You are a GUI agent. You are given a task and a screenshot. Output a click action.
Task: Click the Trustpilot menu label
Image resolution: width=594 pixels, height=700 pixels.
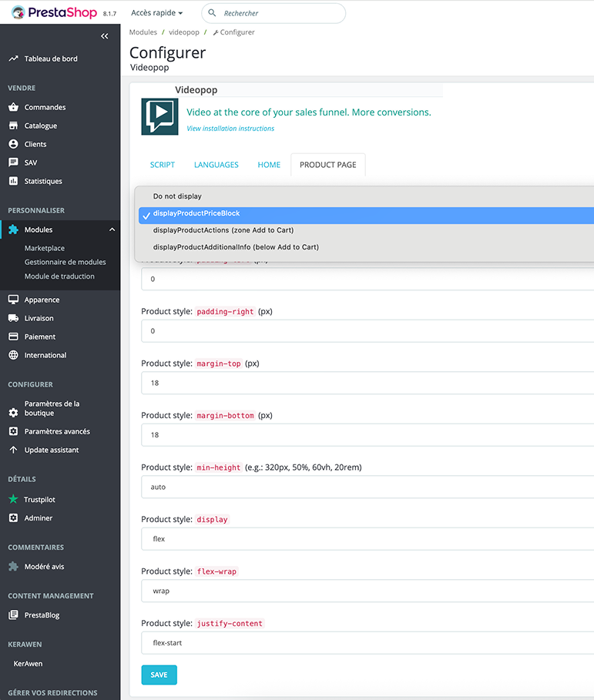pos(39,500)
